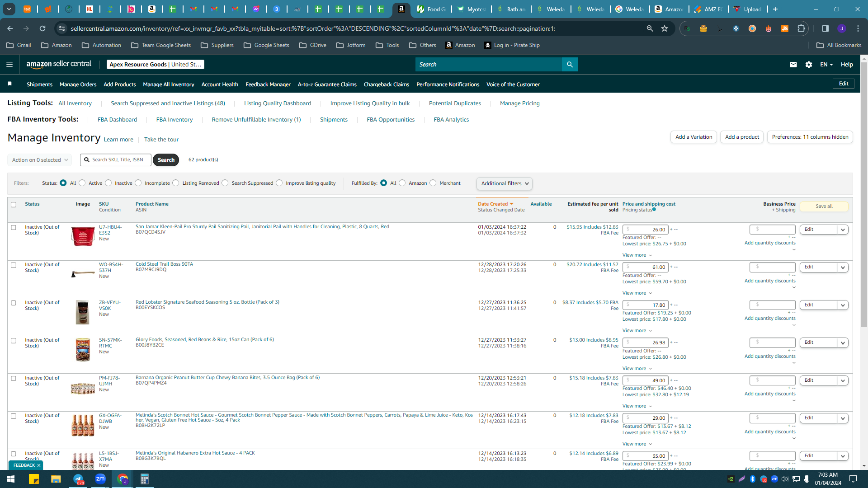The width and height of the screenshot is (868, 488).
Task: Open the San Jamar red pail thumbnail
Action: 83,236
